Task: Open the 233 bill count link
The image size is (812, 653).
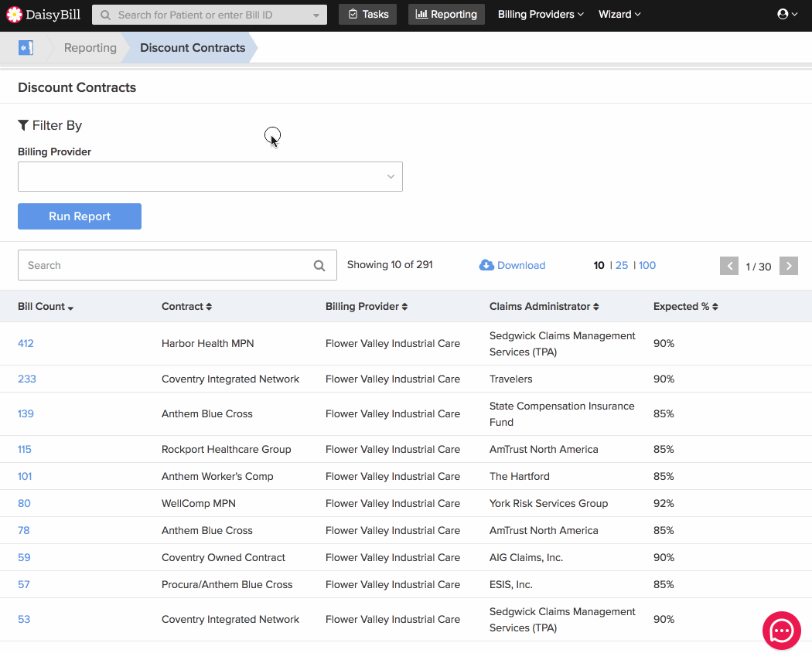Action: (x=27, y=379)
